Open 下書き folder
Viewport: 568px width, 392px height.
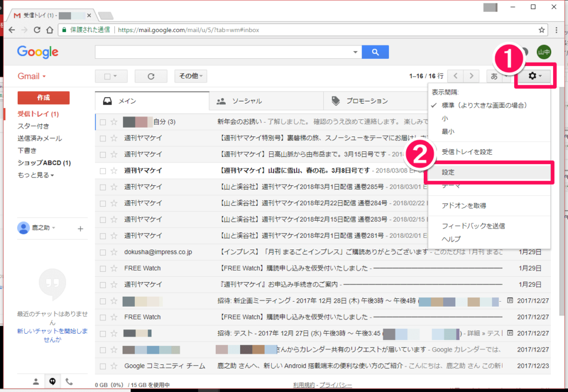coord(27,151)
